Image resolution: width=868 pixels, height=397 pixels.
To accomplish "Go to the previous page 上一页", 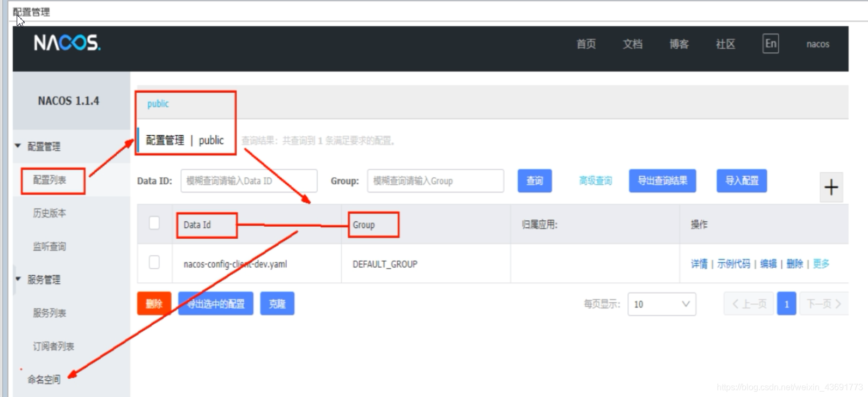I will tap(749, 304).
